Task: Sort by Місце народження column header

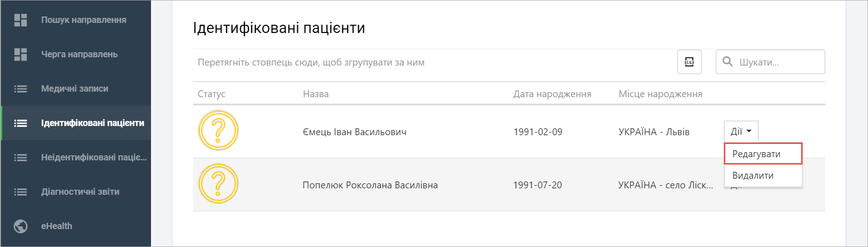Action: coord(660,94)
